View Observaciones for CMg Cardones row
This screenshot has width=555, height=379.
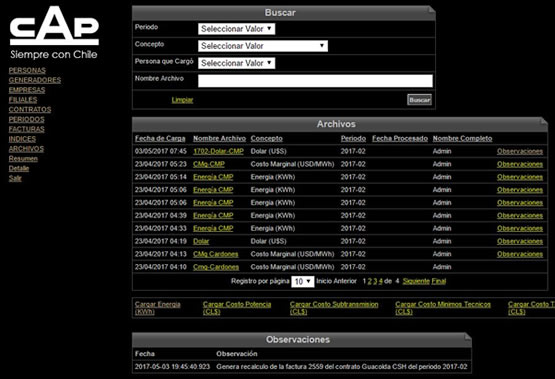(520, 254)
